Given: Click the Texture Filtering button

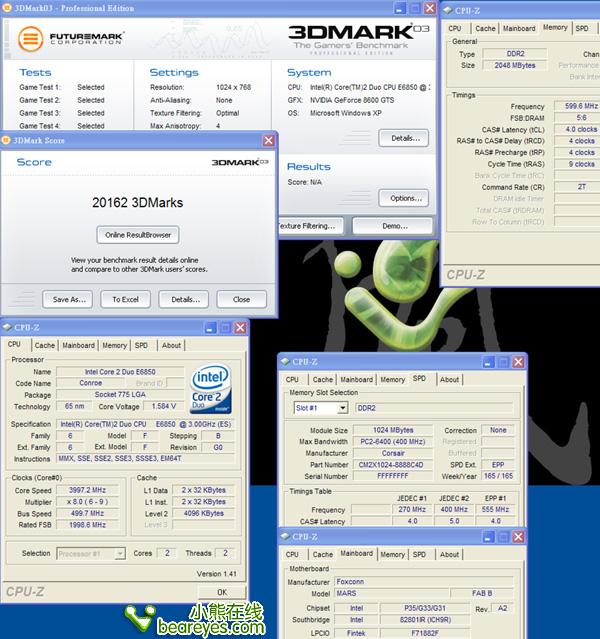Looking at the screenshot, I should [x=311, y=226].
